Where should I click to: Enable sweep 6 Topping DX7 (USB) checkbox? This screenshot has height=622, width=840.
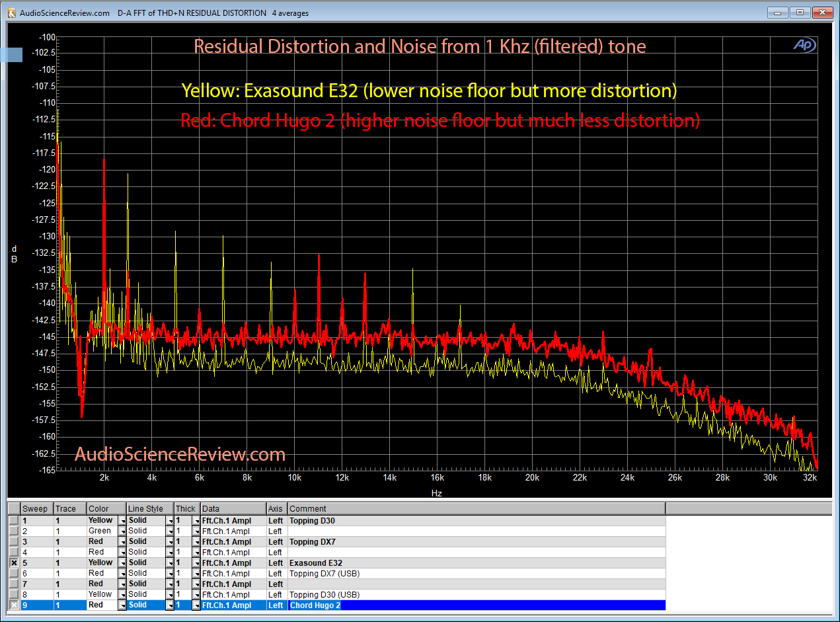click(14, 573)
